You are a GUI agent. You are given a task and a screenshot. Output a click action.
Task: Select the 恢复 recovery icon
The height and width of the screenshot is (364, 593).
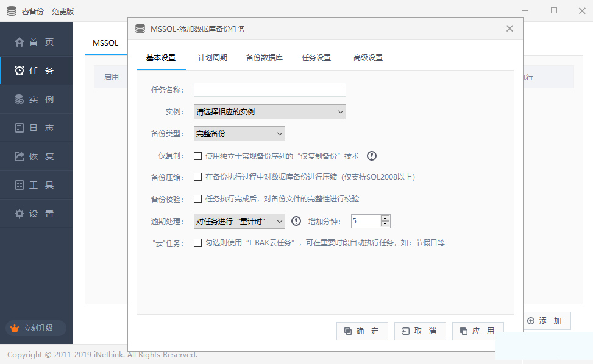pos(21,156)
